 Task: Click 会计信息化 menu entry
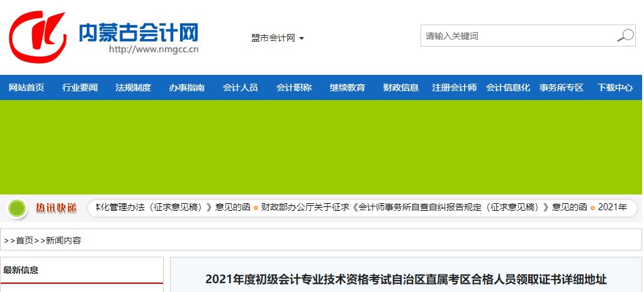[x=508, y=87]
